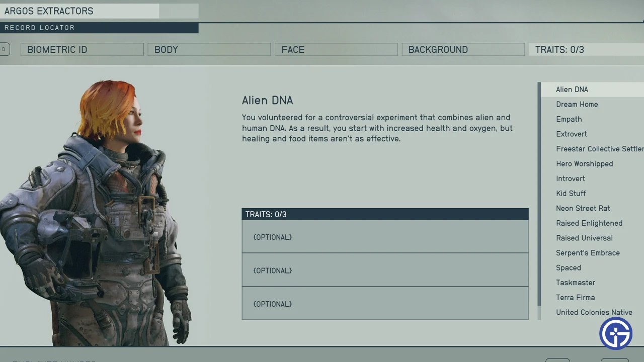Click the character model preview
This screenshot has height=362, width=644.
[x=101, y=216]
